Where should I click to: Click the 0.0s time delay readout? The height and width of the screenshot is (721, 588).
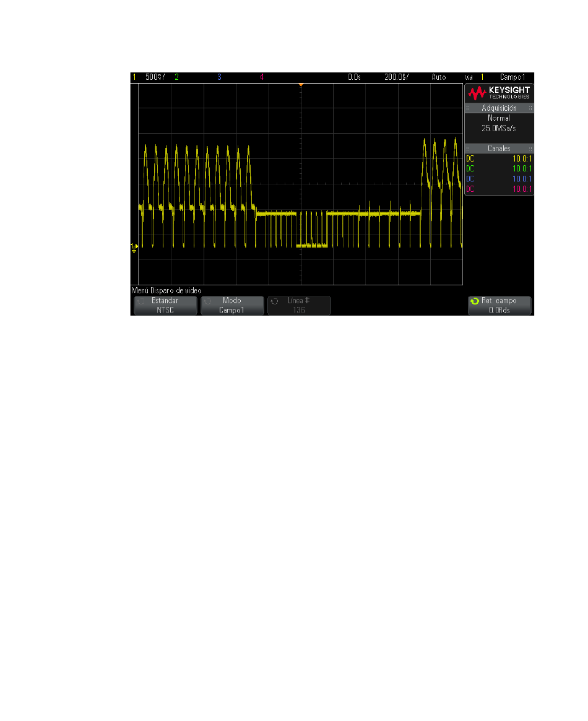point(354,77)
